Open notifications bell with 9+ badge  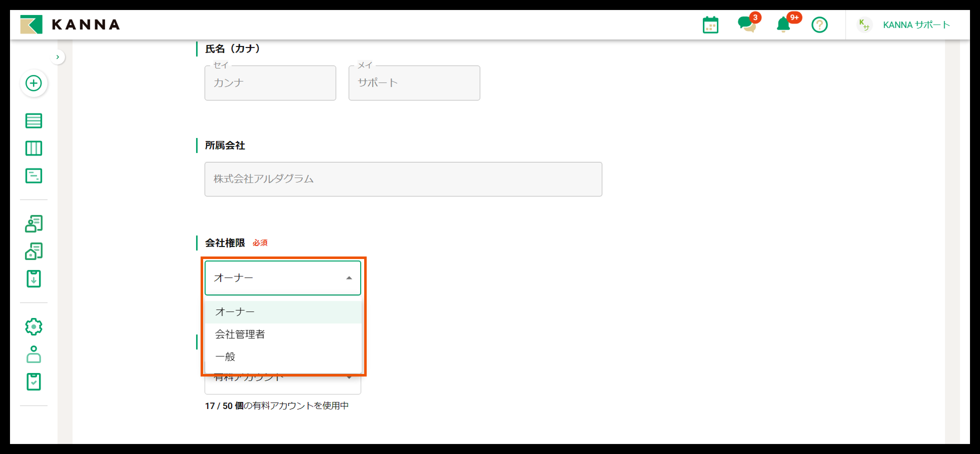tap(783, 25)
